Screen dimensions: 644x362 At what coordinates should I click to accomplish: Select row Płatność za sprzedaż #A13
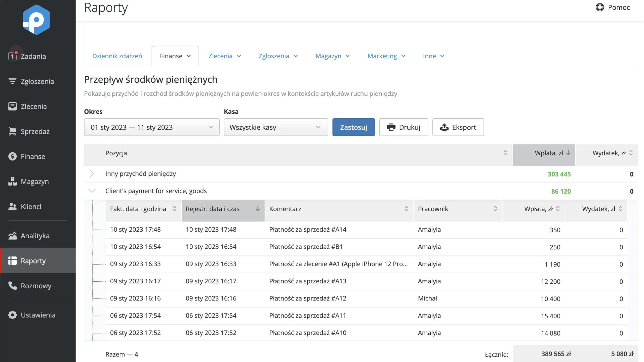pyautogui.click(x=367, y=281)
